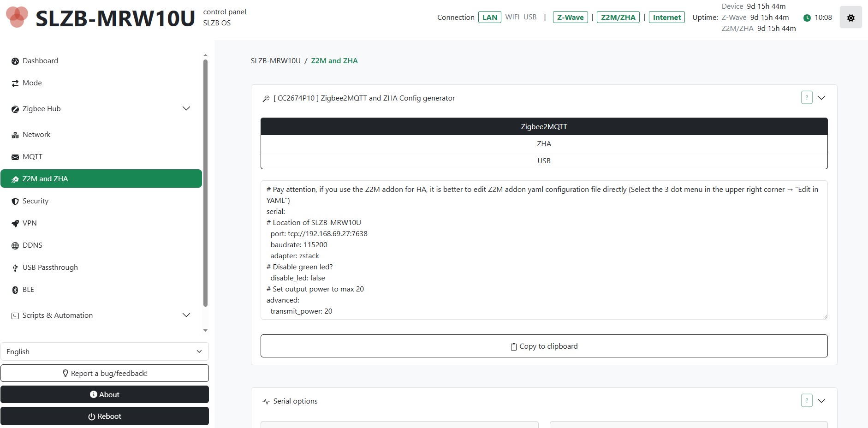Go to the Mode page
This screenshot has height=428, width=868.
101,83
